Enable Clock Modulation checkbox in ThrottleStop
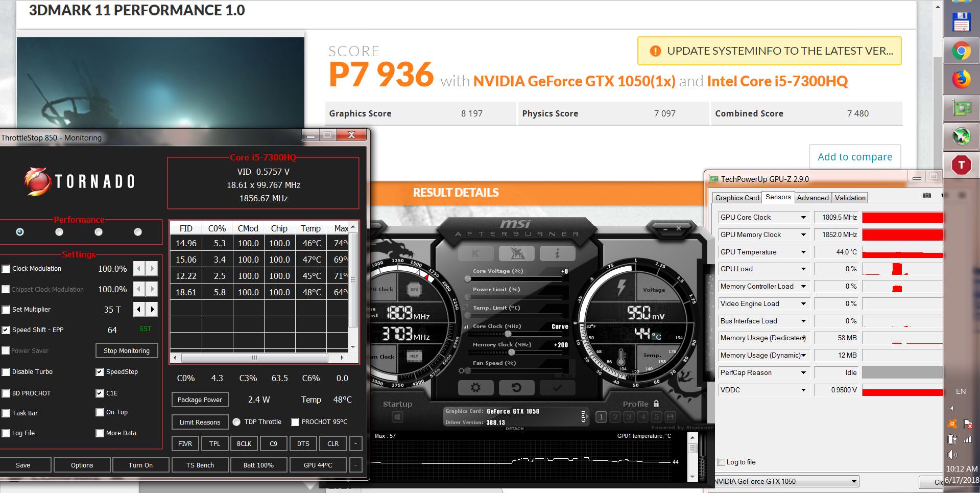 (x=6, y=269)
